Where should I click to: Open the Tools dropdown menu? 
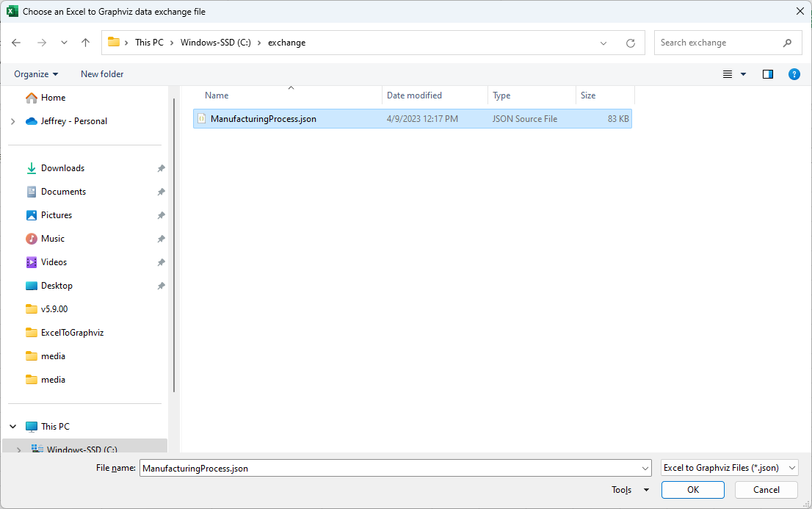[x=630, y=490]
